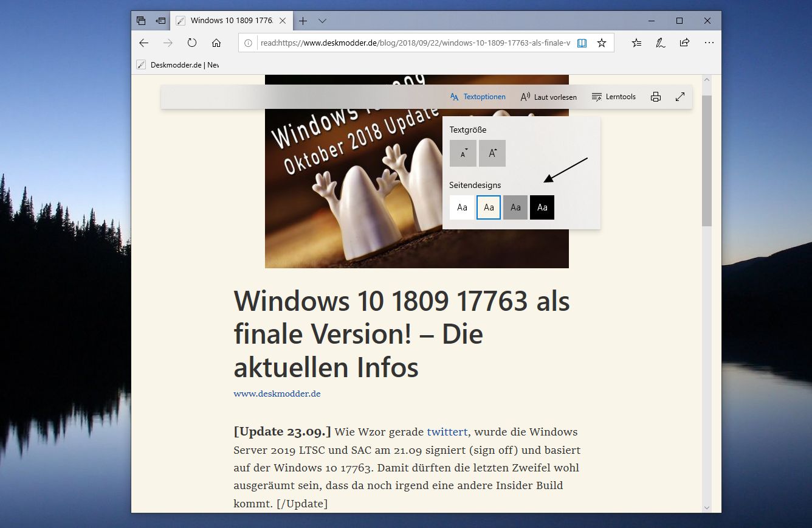Choose the white page theme swatch
The image size is (812, 528).
462,207
